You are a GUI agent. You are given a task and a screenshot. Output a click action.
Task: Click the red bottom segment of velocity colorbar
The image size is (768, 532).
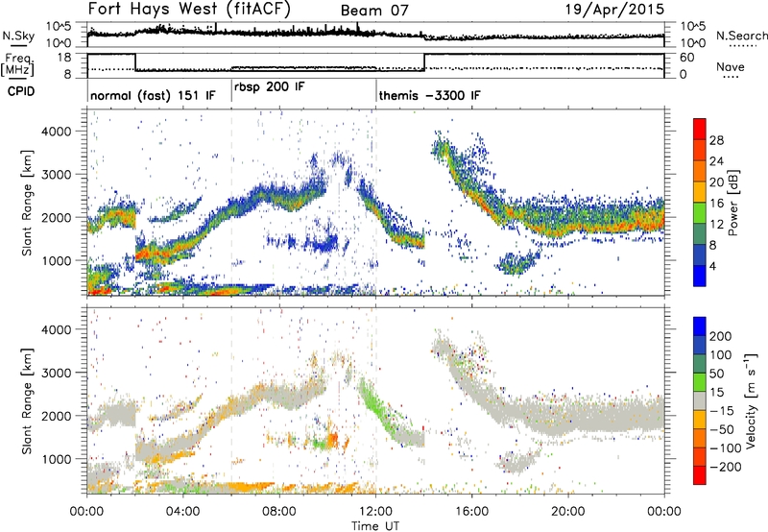coord(700,475)
